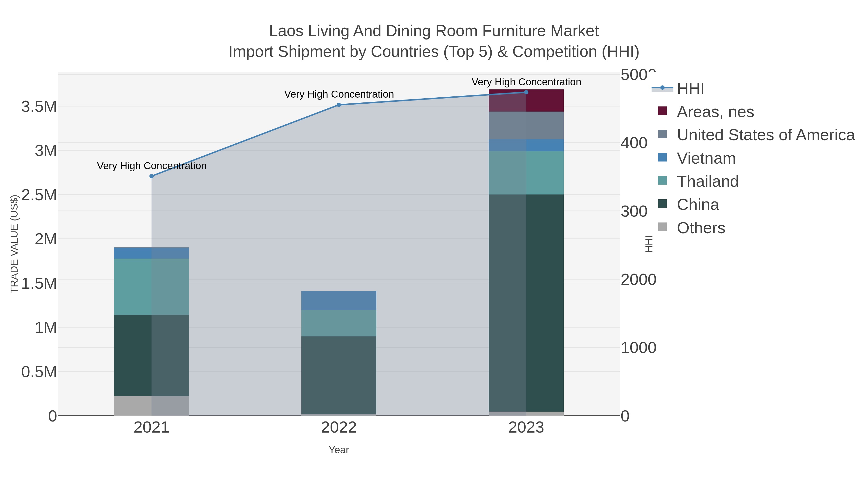Image resolution: width=868 pixels, height=488 pixels.
Task: Click the Areas, nes maroon legend swatch
Action: [663, 111]
